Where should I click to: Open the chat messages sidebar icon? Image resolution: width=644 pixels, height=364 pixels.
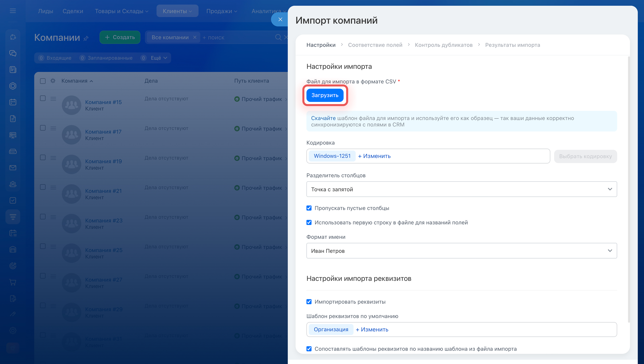tap(13, 53)
